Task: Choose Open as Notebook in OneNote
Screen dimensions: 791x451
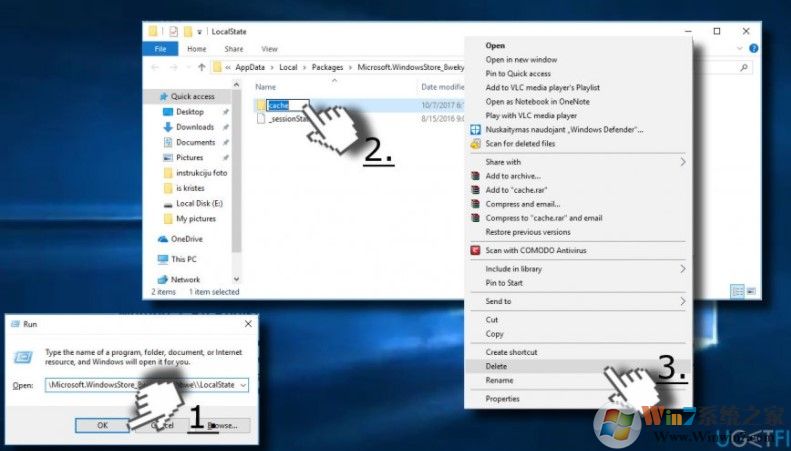Action: click(x=537, y=101)
